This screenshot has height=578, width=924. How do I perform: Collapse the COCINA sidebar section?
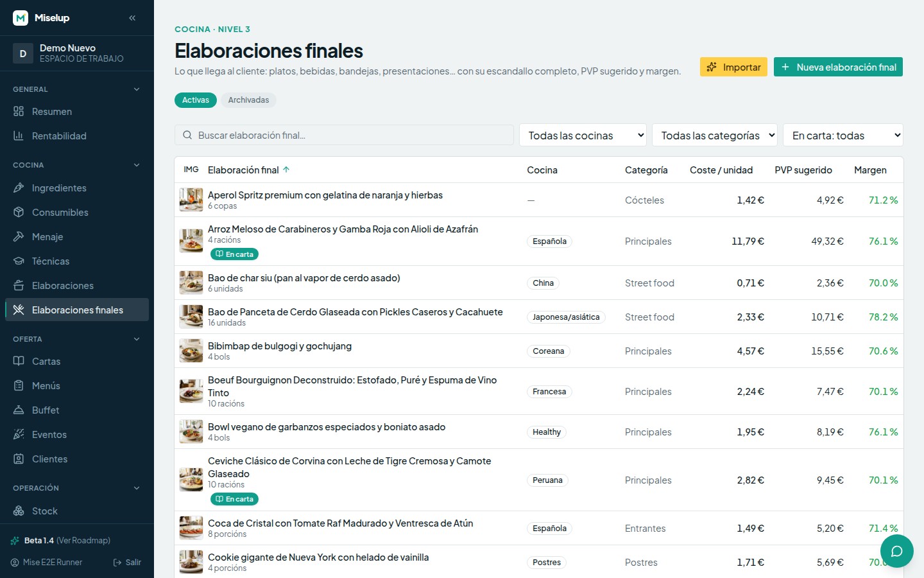click(x=77, y=165)
